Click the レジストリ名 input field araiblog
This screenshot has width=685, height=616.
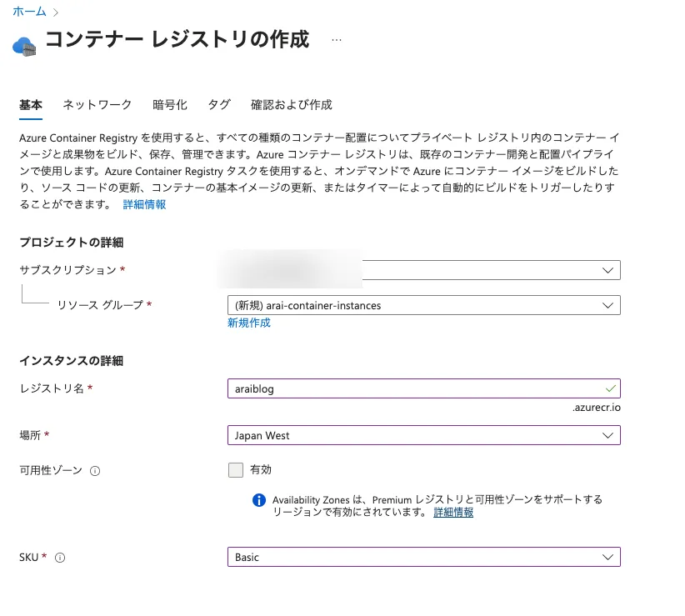(x=424, y=388)
